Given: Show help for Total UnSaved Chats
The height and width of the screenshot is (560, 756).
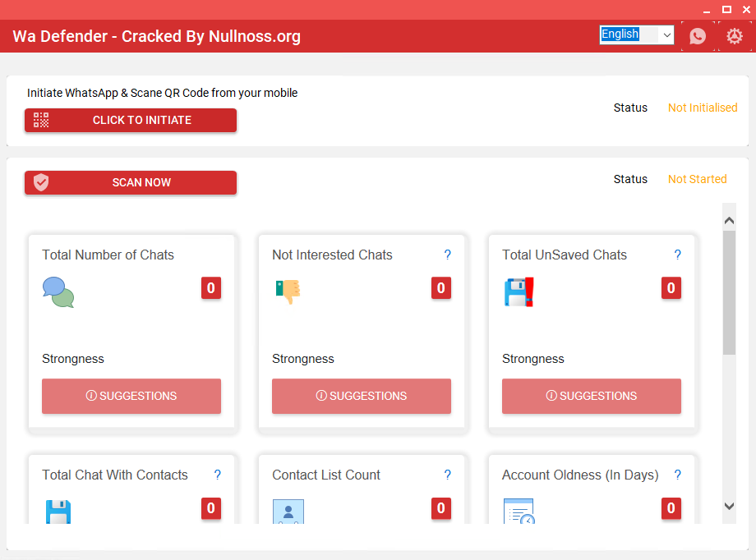Looking at the screenshot, I should click(677, 255).
